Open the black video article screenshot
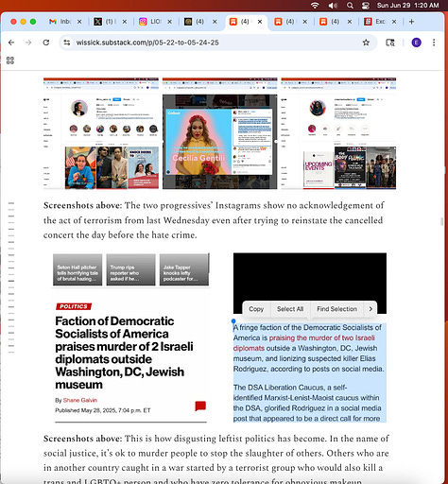Image resolution: width=448 pixels, height=484 pixels. coord(310,337)
